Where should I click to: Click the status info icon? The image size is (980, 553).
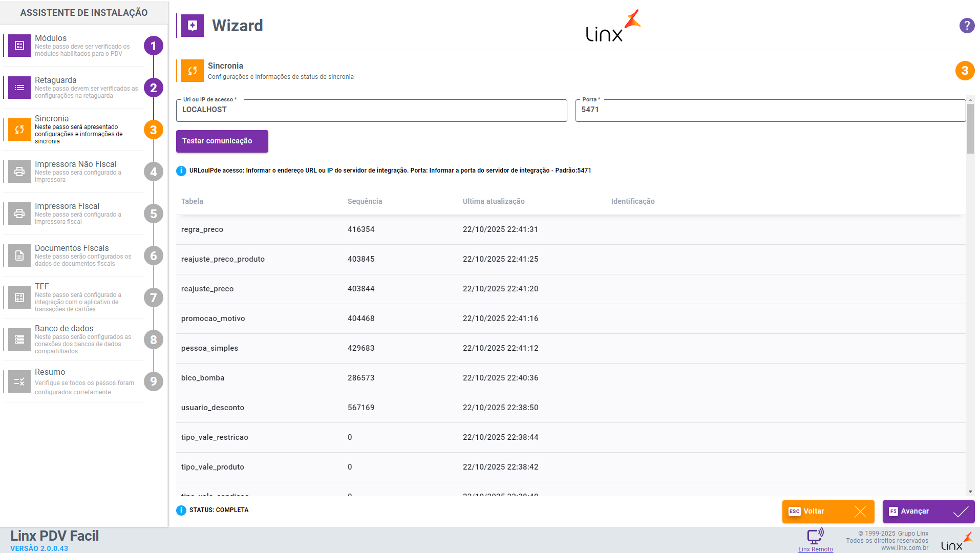[181, 510]
